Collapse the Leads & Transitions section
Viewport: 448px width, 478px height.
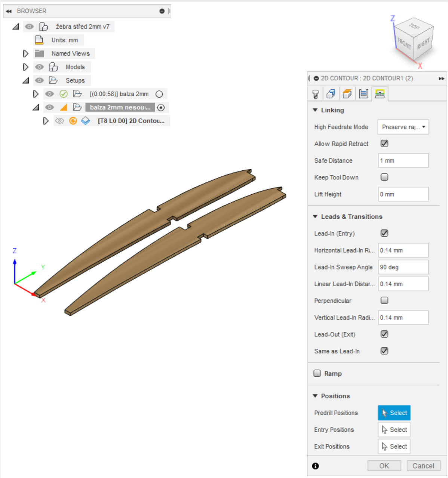coord(315,217)
